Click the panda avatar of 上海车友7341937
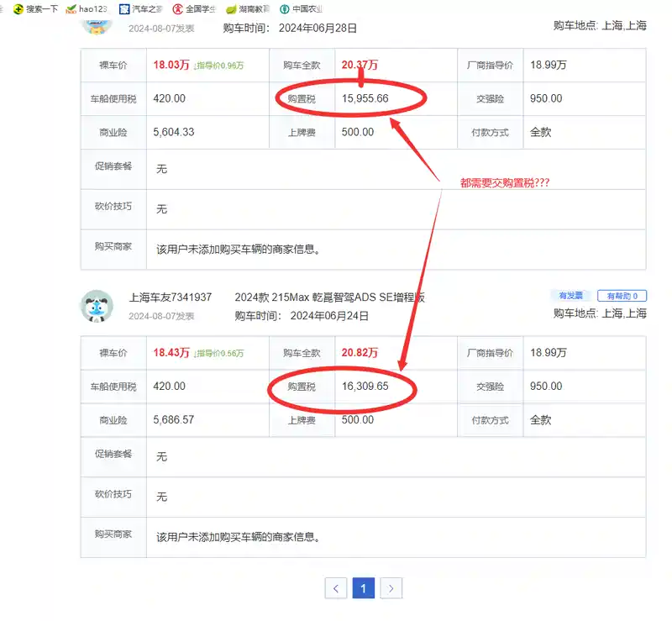The image size is (672, 621). (97, 307)
